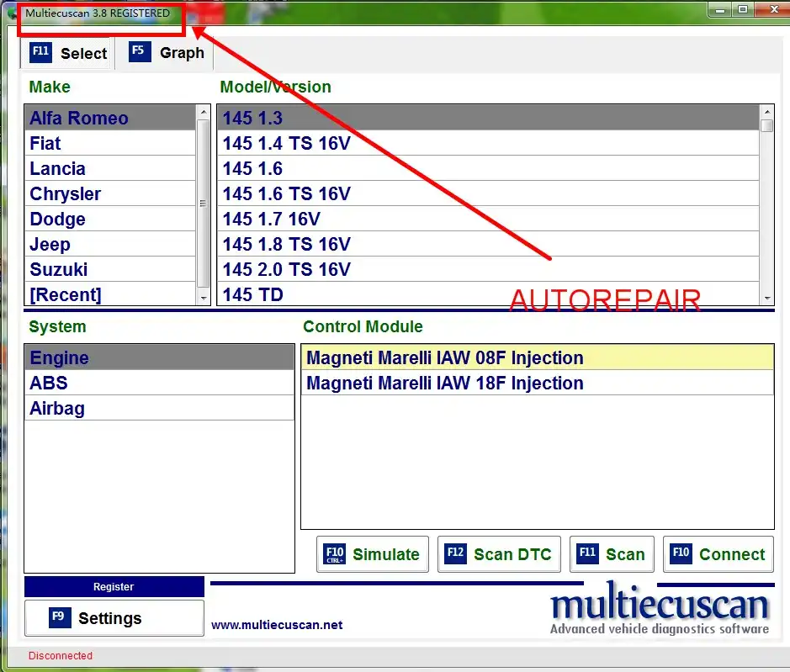Image resolution: width=790 pixels, height=672 pixels.
Task: Click the F11 key icon on Select tab
Action: (x=40, y=52)
